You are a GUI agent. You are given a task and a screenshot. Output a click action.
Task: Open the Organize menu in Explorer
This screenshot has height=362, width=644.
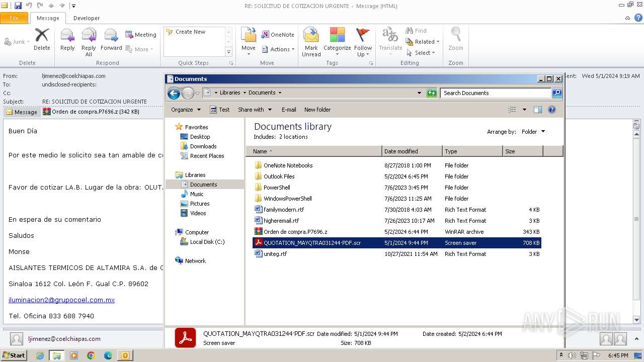click(x=186, y=110)
